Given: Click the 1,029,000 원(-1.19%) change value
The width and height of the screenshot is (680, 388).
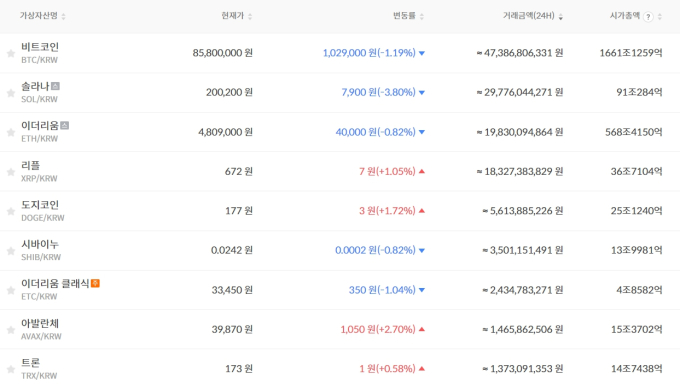Looking at the screenshot, I should [369, 53].
